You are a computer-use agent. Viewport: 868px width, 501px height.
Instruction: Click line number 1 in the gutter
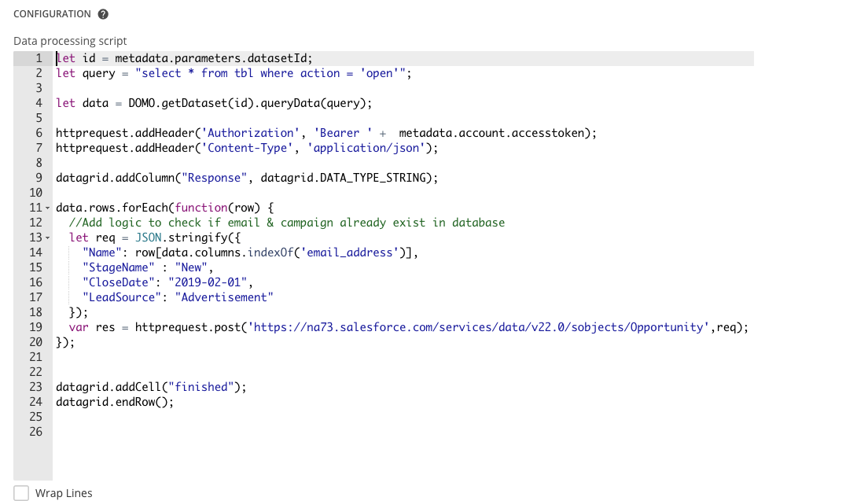pyautogui.click(x=39, y=58)
